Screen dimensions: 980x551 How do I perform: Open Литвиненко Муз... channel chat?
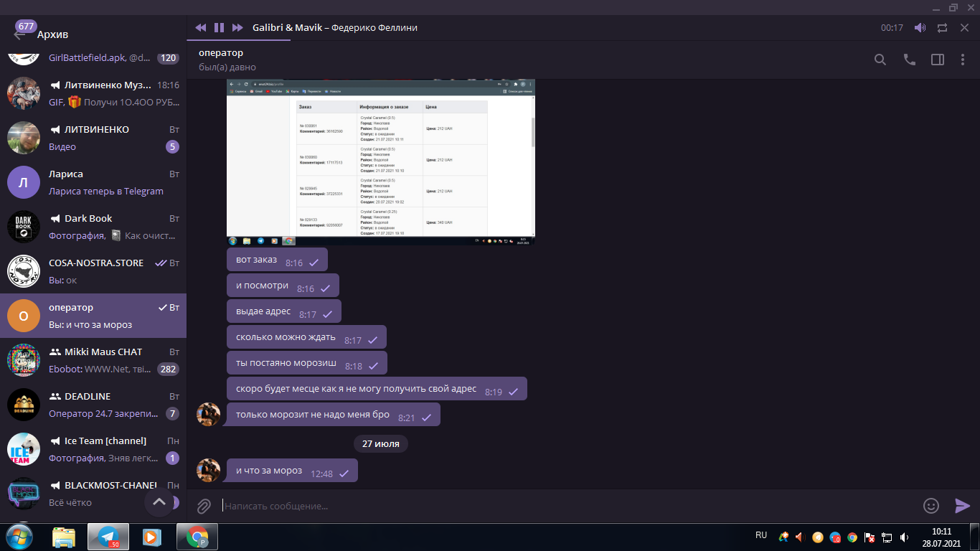93,93
